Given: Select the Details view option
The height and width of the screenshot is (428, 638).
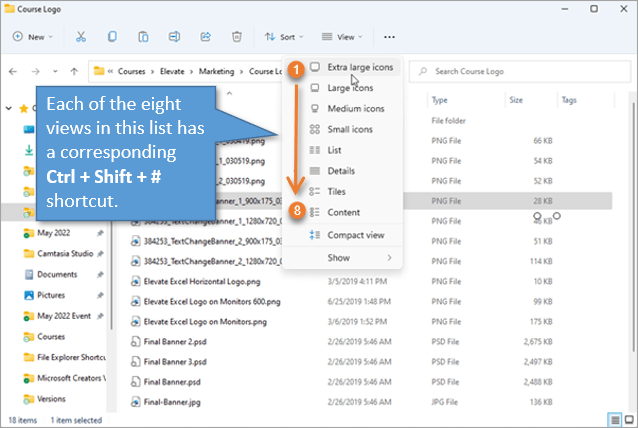Looking at the screenshot, I should [x=341, y=171].
